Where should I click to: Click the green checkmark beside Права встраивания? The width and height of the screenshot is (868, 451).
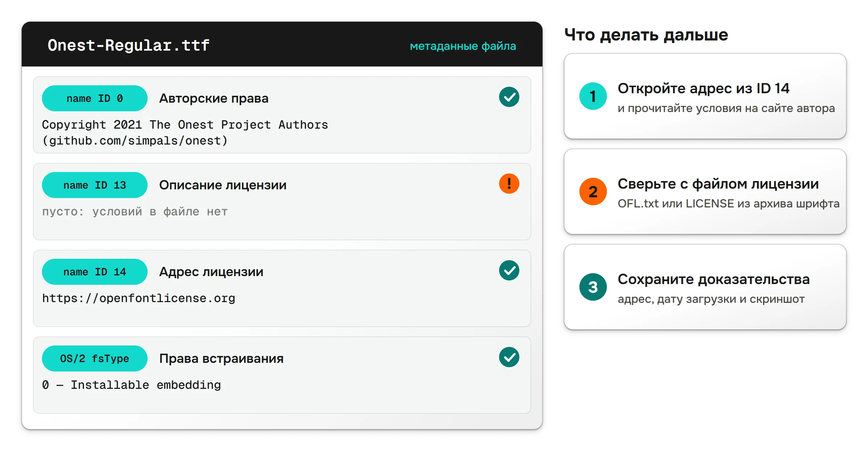pos(509,357)
